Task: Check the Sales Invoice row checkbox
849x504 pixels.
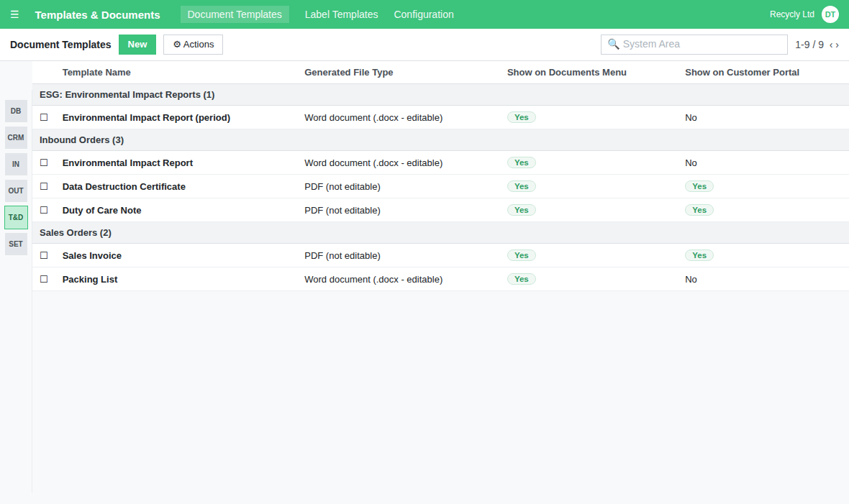Action: tap(44, 255)
